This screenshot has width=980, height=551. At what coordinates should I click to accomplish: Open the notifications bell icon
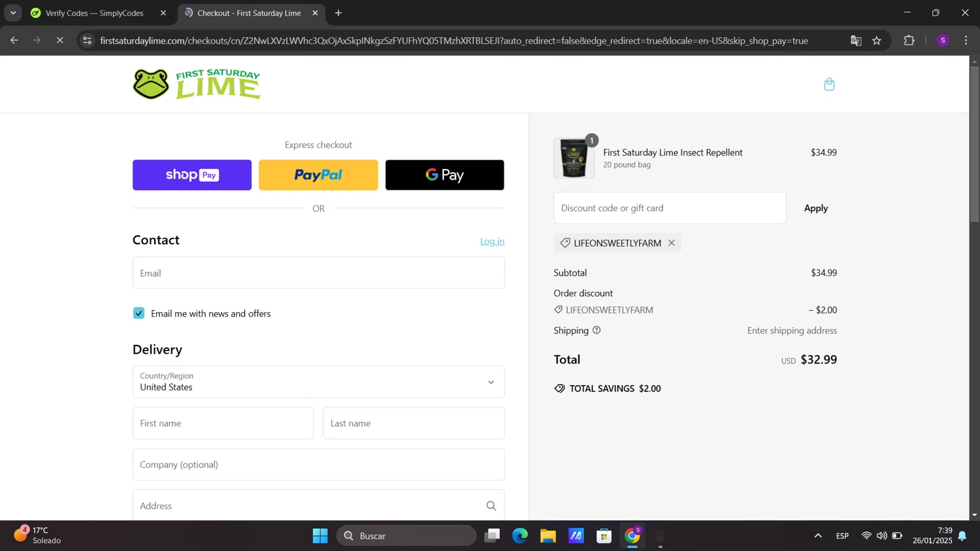pyautogui.click(x=962, y=536)
